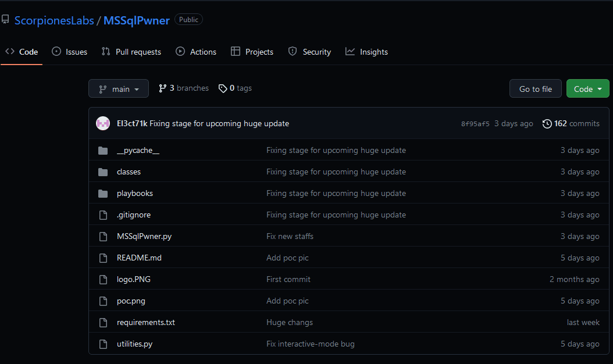Open the Pull requests tab
This screenshot has height=364, width=613.
[x=131, y=52]
